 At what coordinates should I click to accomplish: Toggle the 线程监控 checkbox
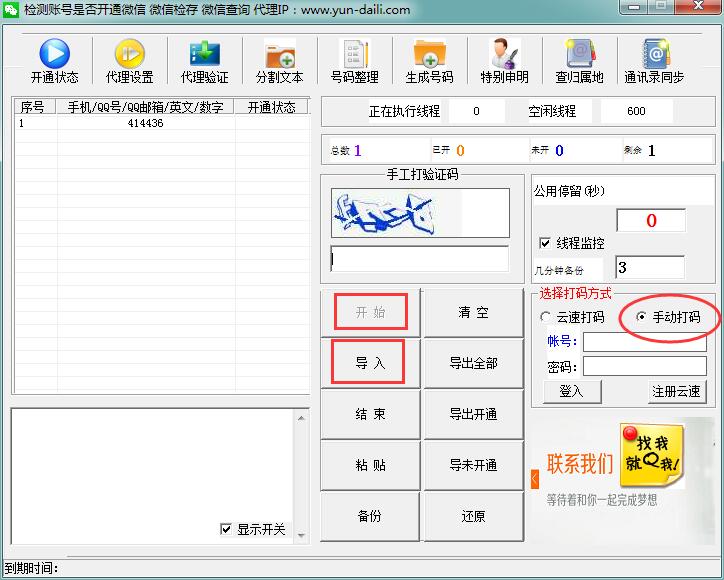click(x=545, y=243)
